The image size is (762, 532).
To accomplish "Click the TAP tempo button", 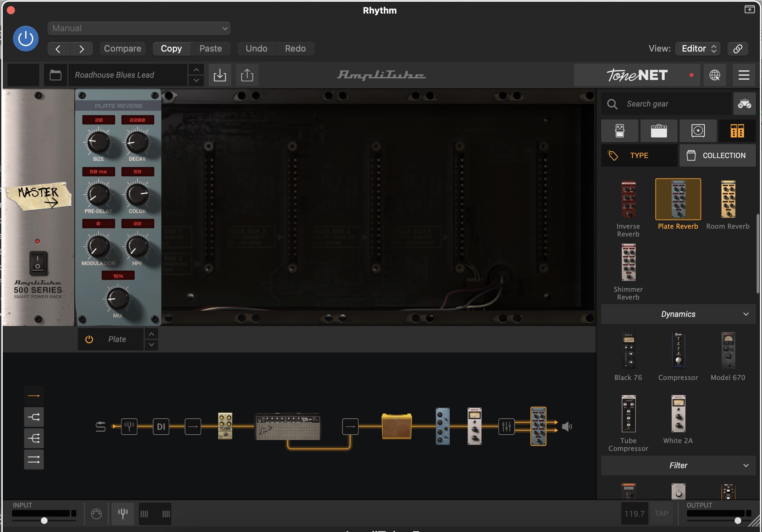I will tap(662, 514).
